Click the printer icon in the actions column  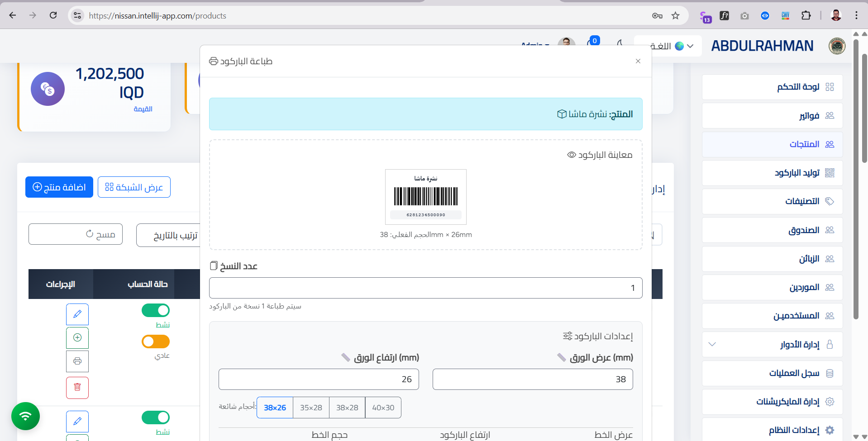[x=77, y=361]
